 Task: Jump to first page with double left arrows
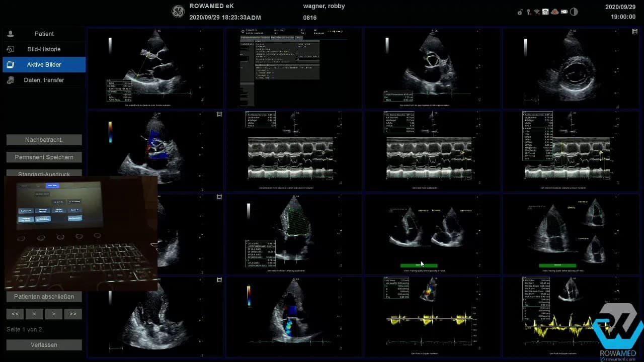[x=15, y=314]
